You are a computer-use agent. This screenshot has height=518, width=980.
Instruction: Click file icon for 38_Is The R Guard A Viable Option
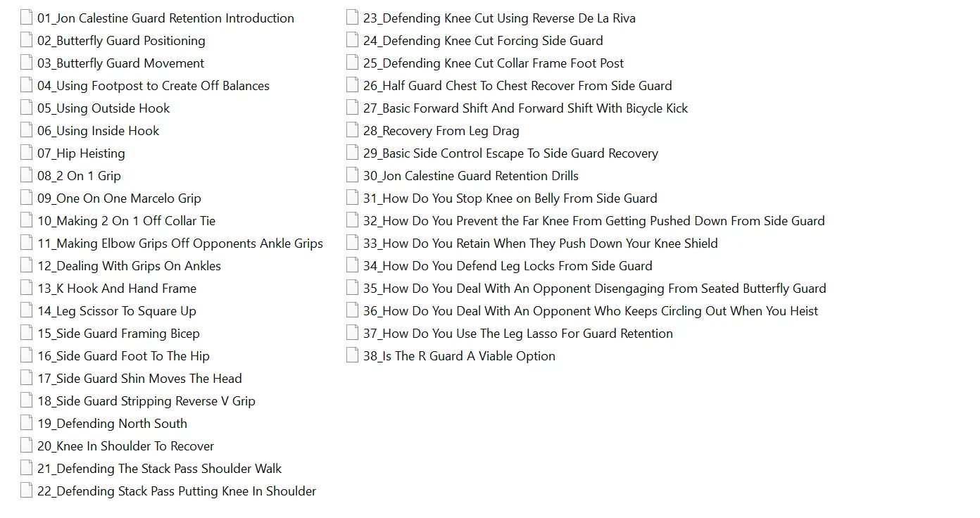353,356
